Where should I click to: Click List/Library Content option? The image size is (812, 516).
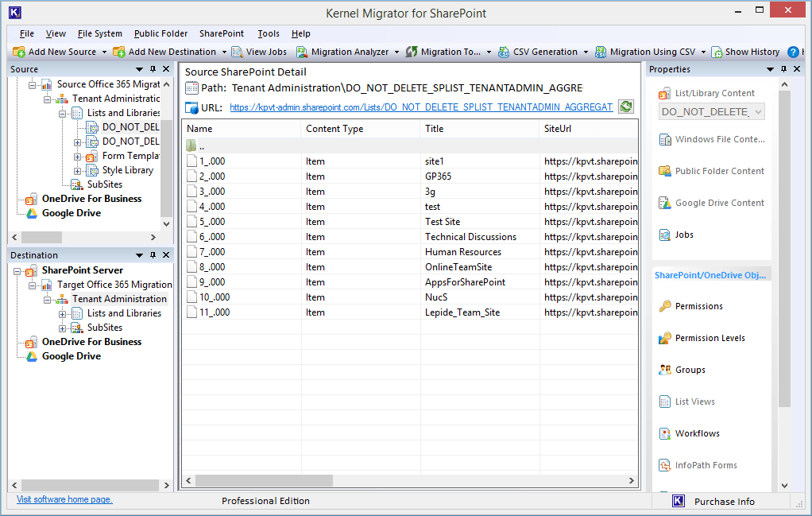[x=706, y=93]
